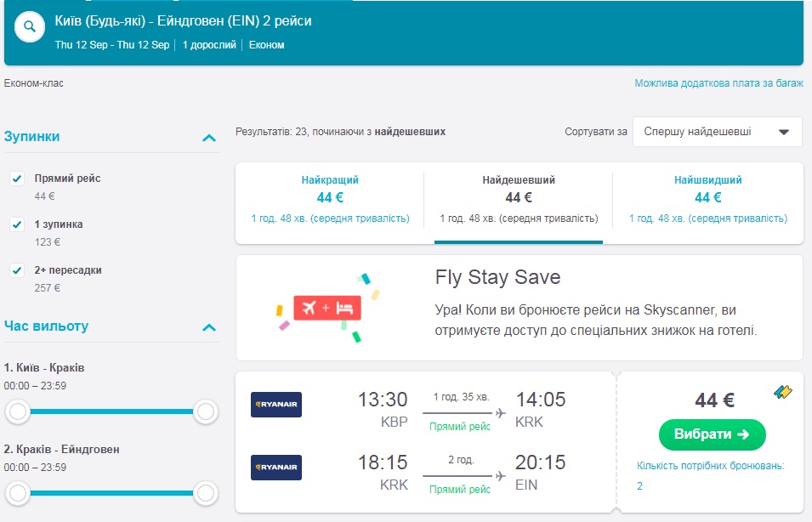Click airplane icon on the 18:15 flight line
812x522 pixels.
pyautogui.click(x=500, y=476)
